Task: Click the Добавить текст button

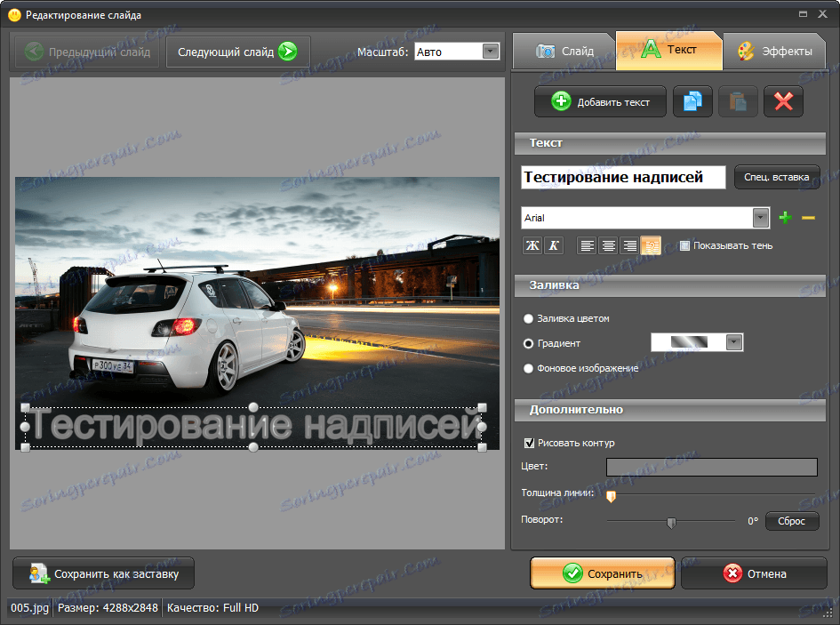Action: pyautogui.click(x=600, y=101)
